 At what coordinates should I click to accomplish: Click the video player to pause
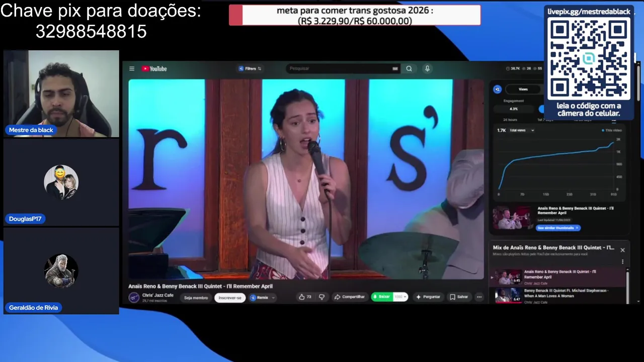tap(306, 179)
